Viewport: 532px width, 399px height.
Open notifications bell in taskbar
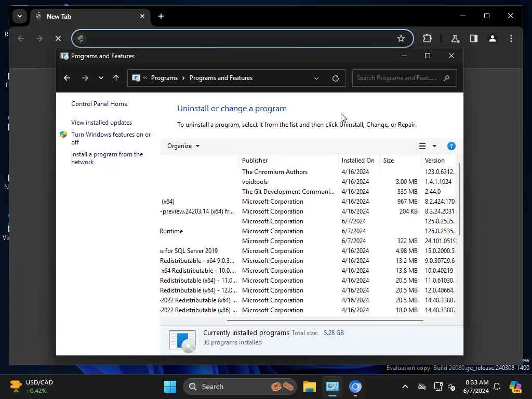coord(497,387)
